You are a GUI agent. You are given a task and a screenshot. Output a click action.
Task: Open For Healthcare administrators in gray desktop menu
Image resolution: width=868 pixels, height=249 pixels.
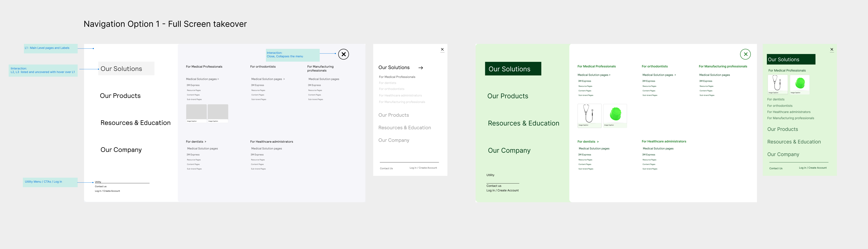(x=272, y=142)
